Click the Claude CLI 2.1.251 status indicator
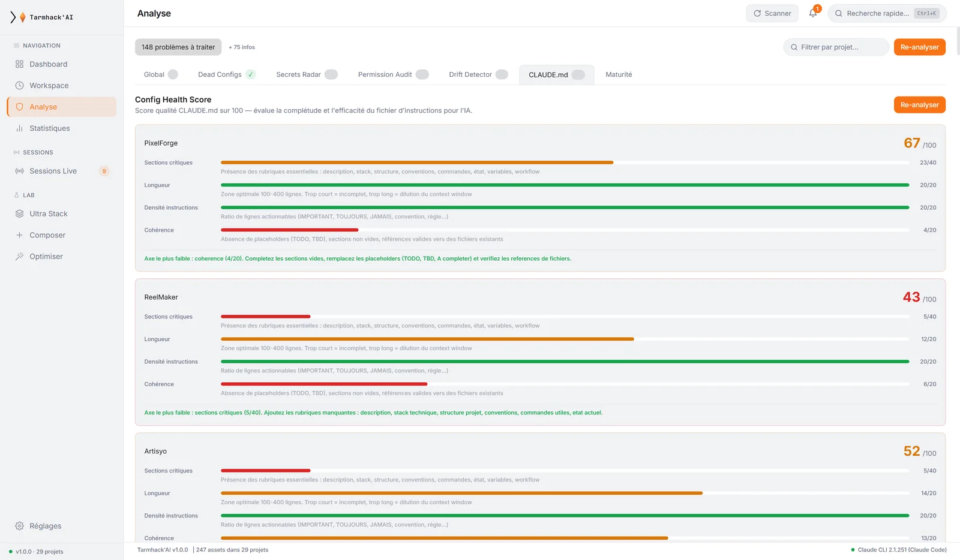 (x=899, y=550)
